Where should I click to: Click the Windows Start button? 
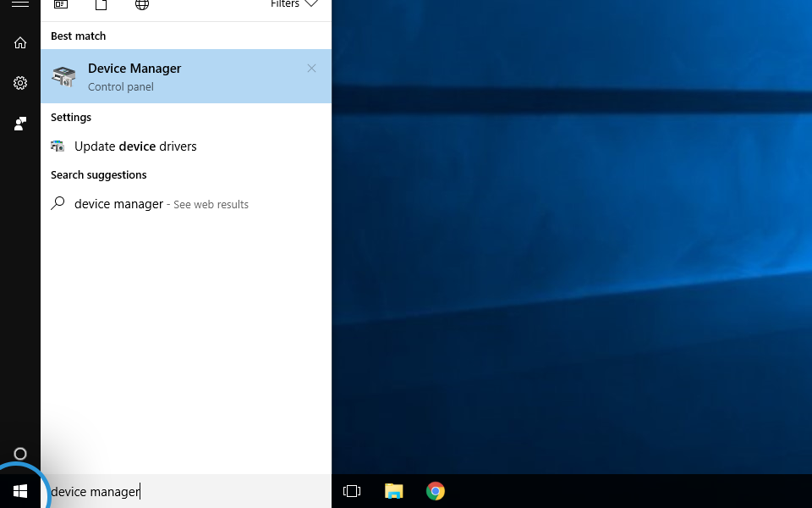tap(20, 491)
